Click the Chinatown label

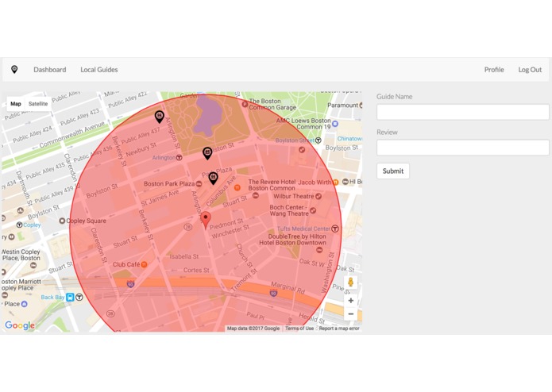click(349, 139)
